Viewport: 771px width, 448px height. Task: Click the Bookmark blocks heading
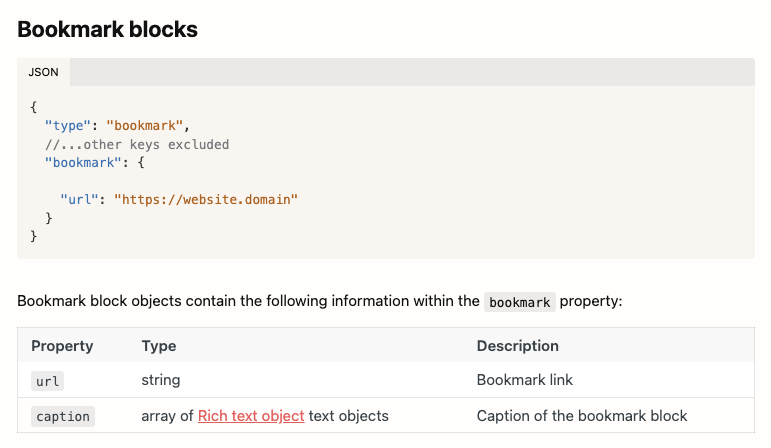coord(107,29)
